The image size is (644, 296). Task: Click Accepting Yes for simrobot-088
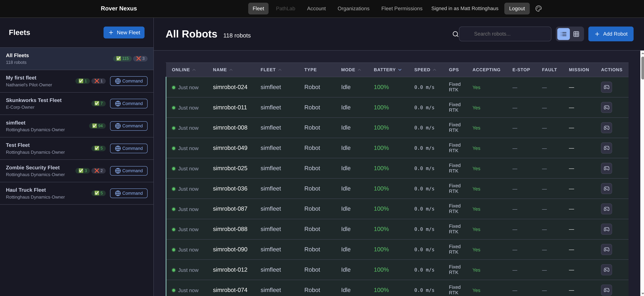[476, 229]
